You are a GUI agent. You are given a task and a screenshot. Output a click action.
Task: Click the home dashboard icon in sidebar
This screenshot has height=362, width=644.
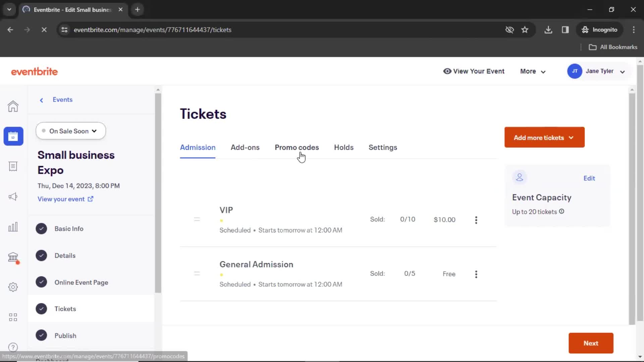click(x=13, y=106)
